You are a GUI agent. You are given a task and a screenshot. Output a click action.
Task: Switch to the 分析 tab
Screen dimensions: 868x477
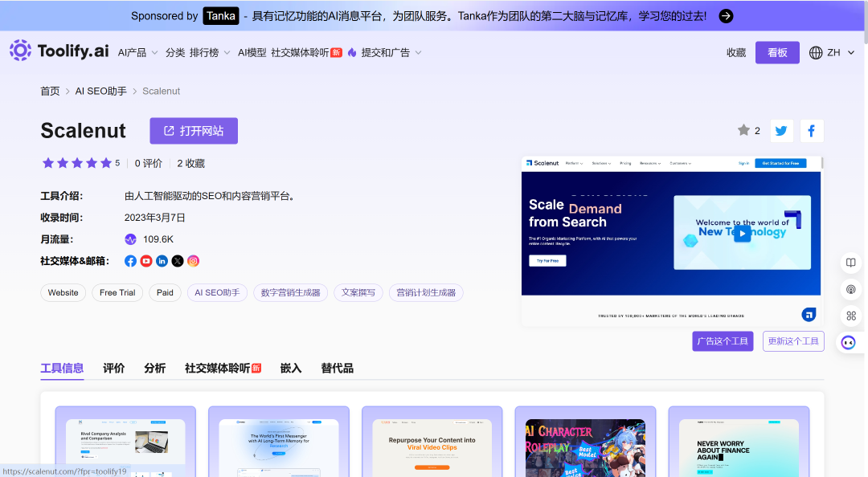[154, 369]
